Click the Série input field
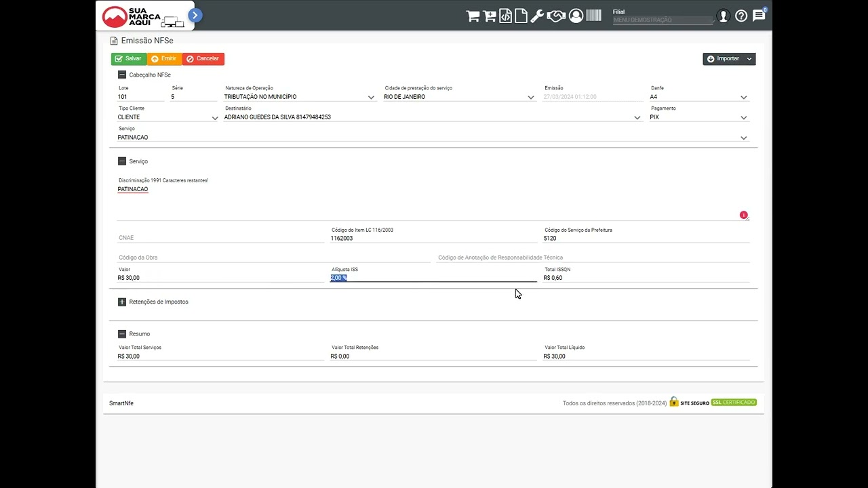Viewport: 868px width, 488px height. click(193, 97)
